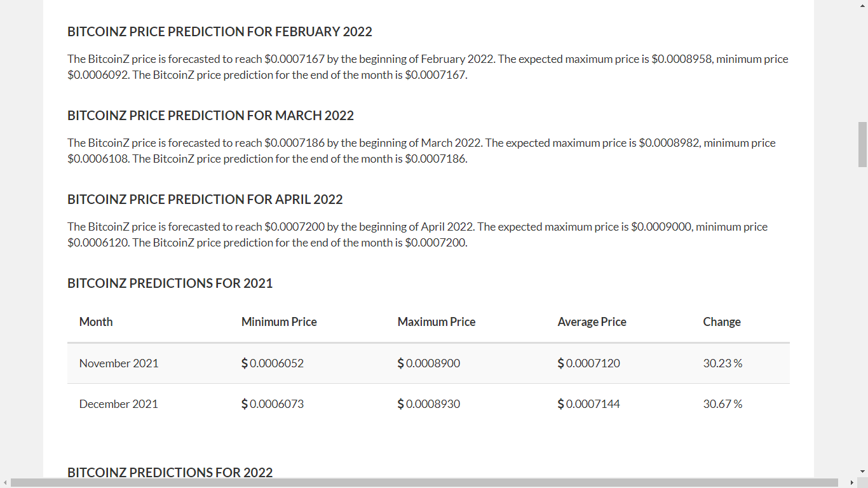
Task: Select the December 2021 row label
Action: pyautogui.click(x=119, y=404)
